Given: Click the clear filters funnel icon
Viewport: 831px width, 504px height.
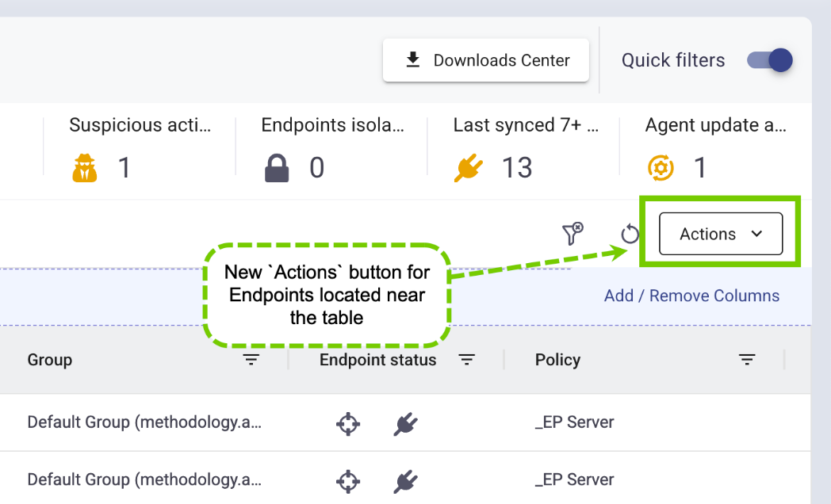Looking at the screenshot, I should [573, 234].
